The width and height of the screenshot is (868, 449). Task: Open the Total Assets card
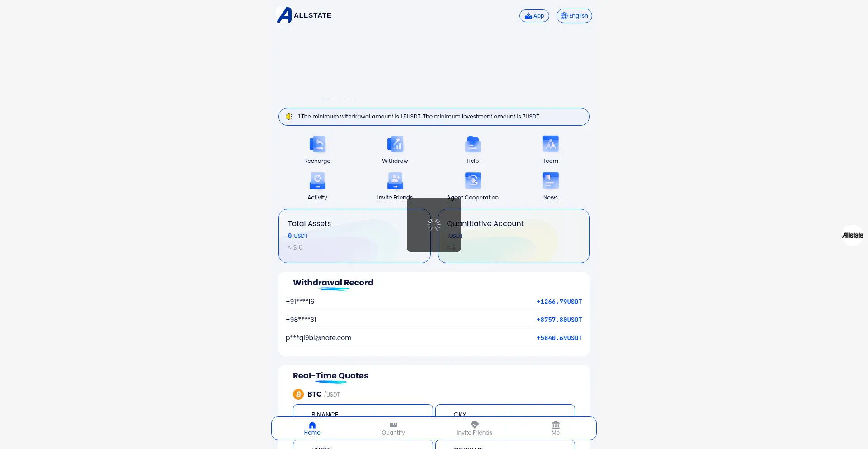point(344,236)
